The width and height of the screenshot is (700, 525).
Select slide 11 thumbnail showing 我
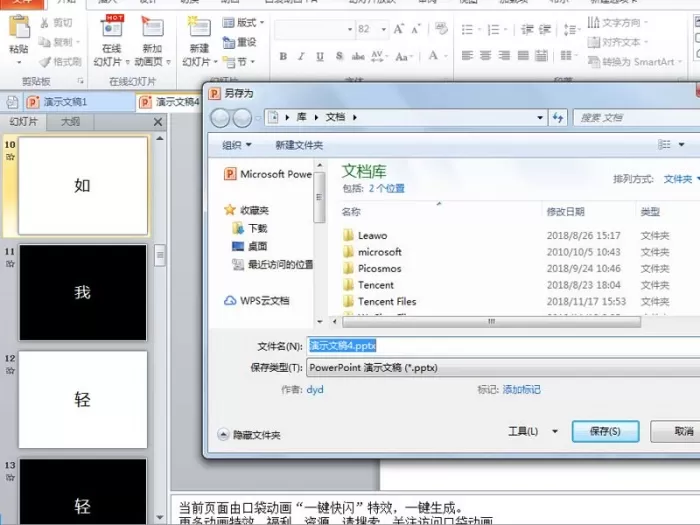click(x=83, y=292)
